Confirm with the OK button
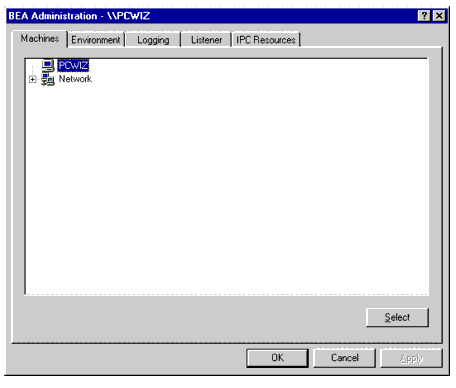 [277, 358]
